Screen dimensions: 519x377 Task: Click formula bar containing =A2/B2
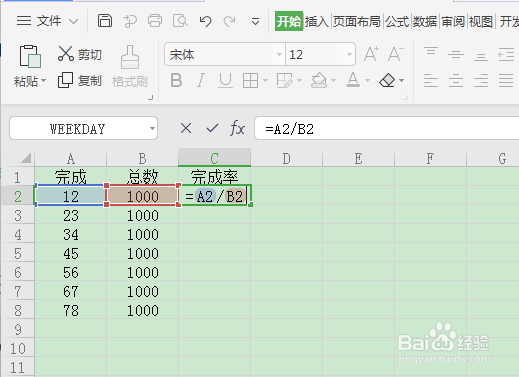(387, 129)
